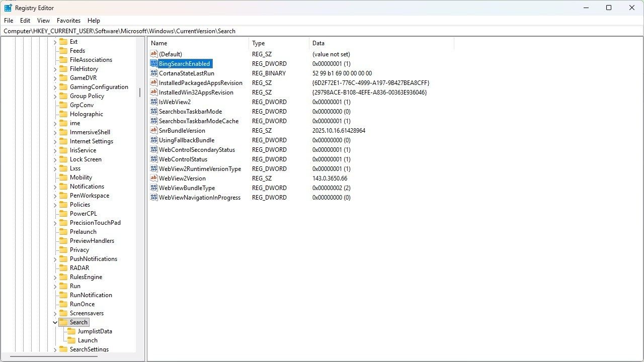Image resolution: width=644 pixels, height=362 pixels.
Task: Click the DWORD icon beside UsingFallbackBundle
Action: tap(154, 140)
